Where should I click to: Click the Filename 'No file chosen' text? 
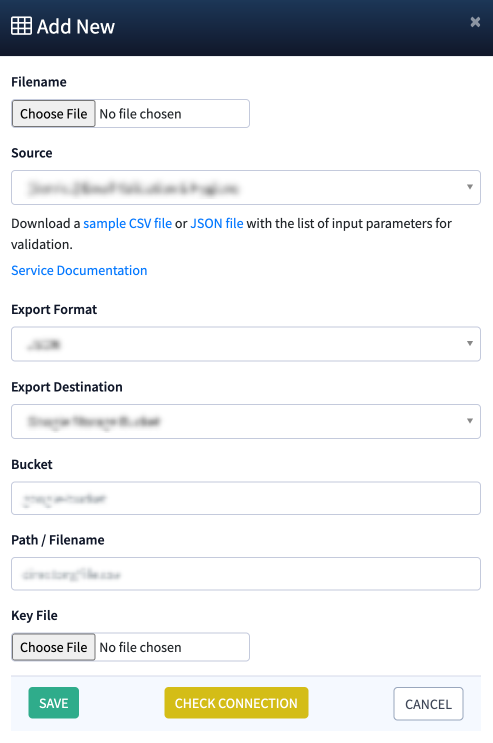[140, 114]
